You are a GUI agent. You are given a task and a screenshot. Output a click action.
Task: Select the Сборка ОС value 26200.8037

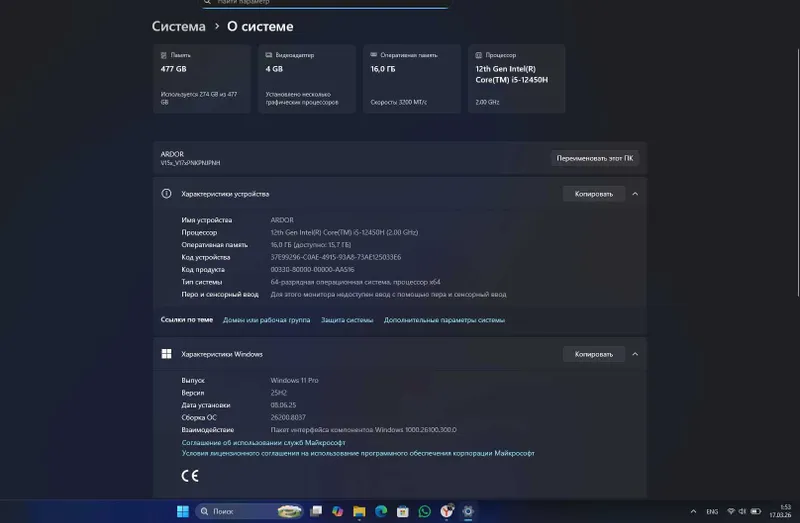(288, 417)
